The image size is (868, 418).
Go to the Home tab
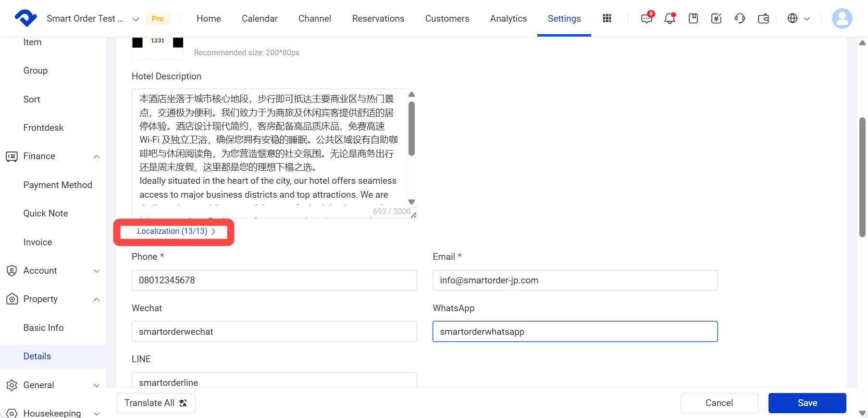(x=209, y=18)
